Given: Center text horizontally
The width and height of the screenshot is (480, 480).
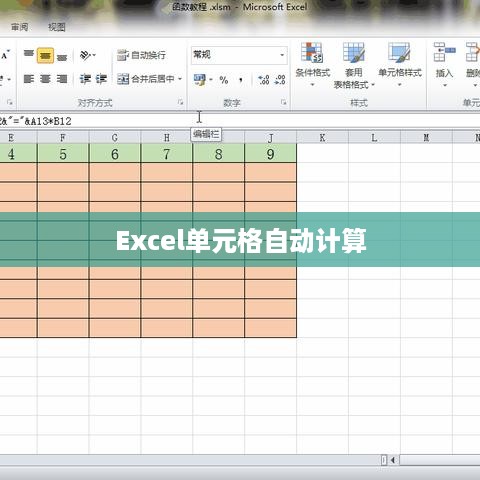Looking at the screenshot, I should 45,79.
